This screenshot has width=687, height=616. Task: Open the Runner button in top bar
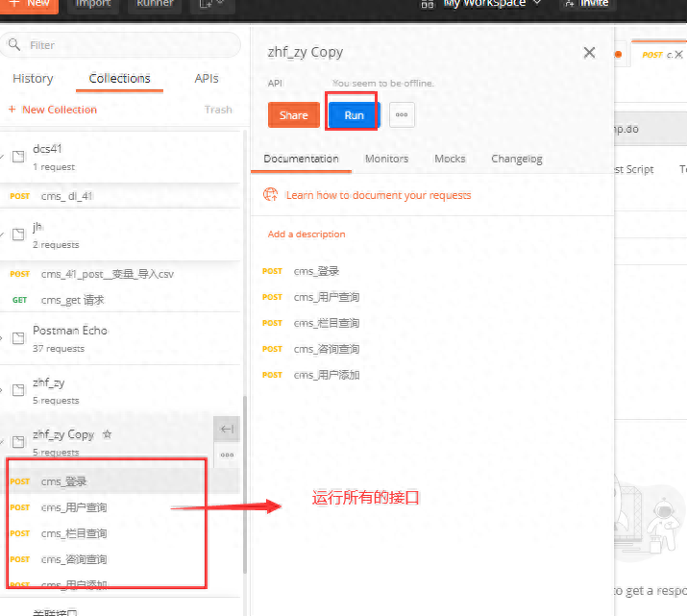coord(155,5)
